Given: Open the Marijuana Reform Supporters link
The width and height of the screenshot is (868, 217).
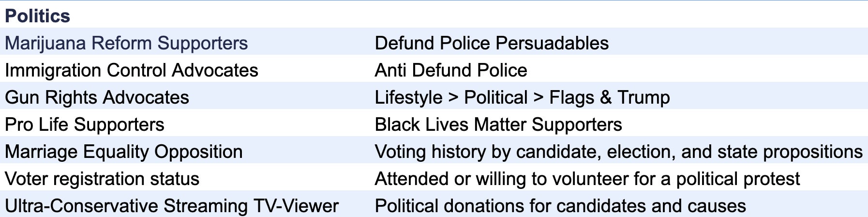Looking at the screenshot, I should [126, 43].
